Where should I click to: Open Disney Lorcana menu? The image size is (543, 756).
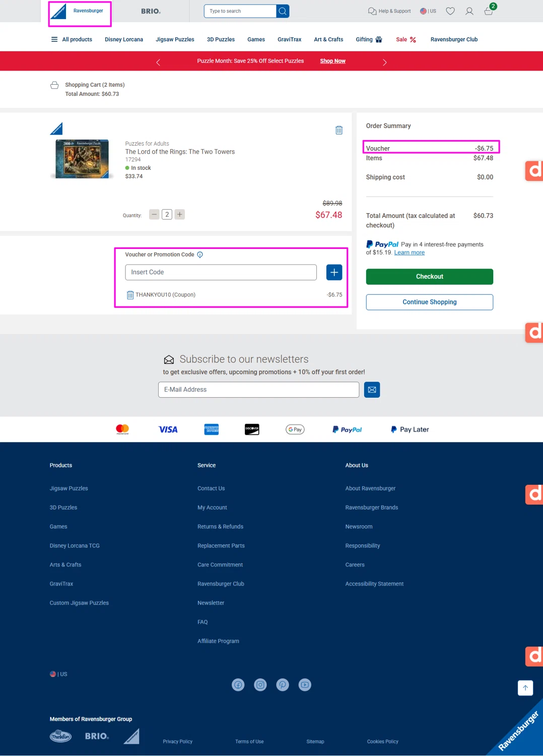(x=124, y=39)
